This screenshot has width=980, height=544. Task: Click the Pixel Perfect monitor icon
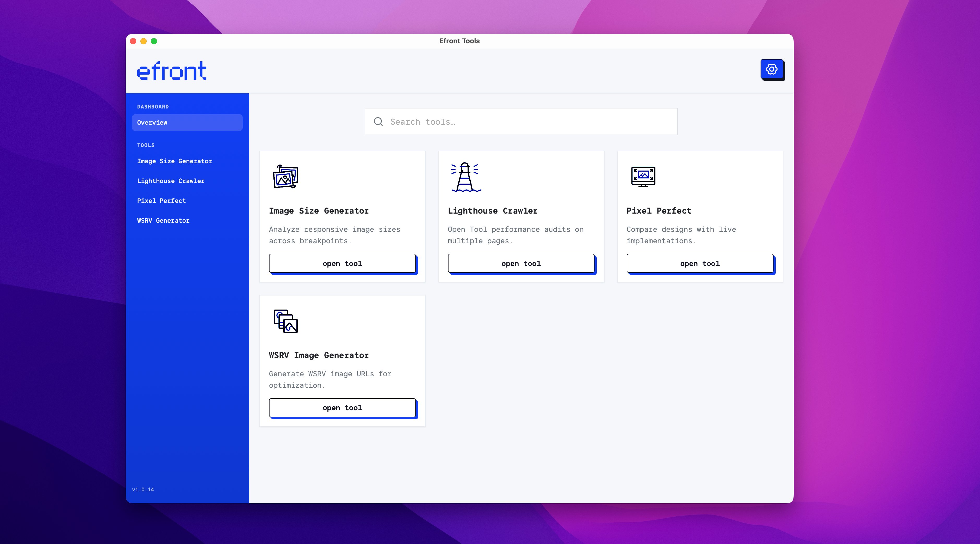pyautogui.click(x=643, y=177)
